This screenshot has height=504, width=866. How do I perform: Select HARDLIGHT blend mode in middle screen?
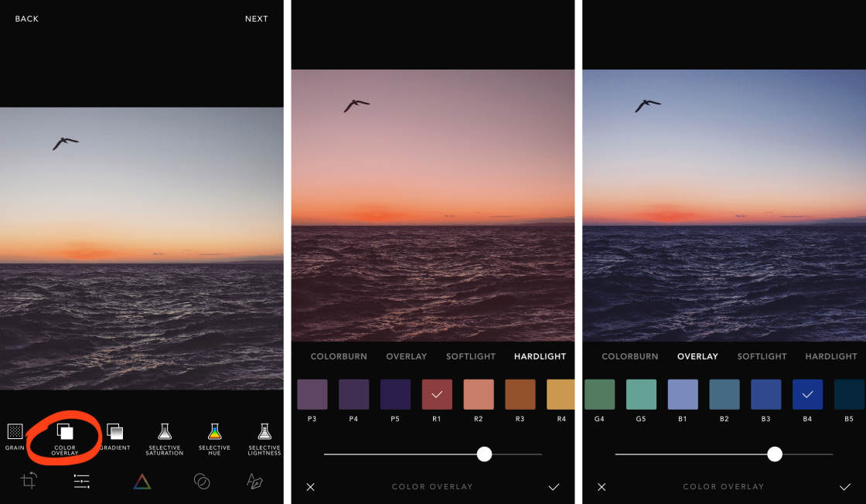540,356
